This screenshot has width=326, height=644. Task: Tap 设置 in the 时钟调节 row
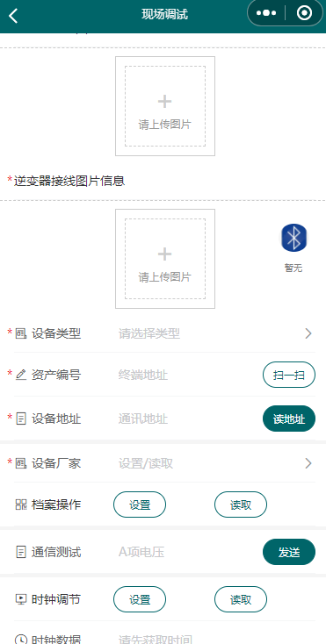coord(140,599)
